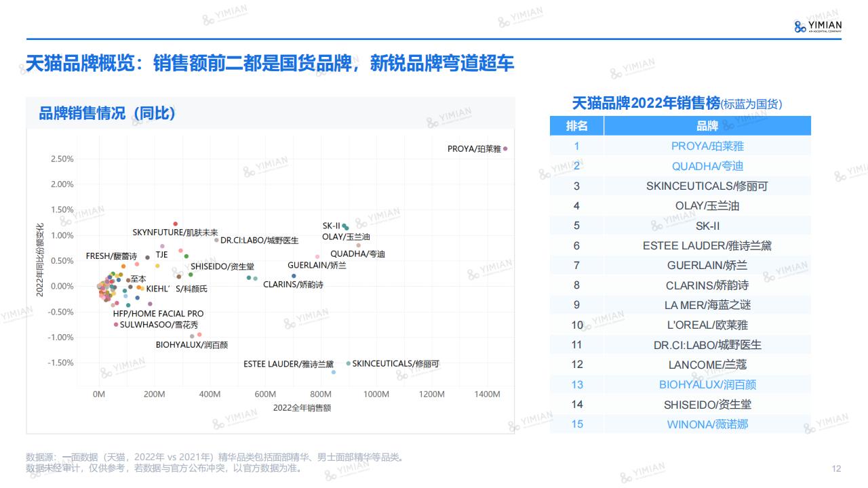Click the SKINCEUTICALS/修丽可 chart label
This screenshot has height=488, width=868.
tap(396, 363)
